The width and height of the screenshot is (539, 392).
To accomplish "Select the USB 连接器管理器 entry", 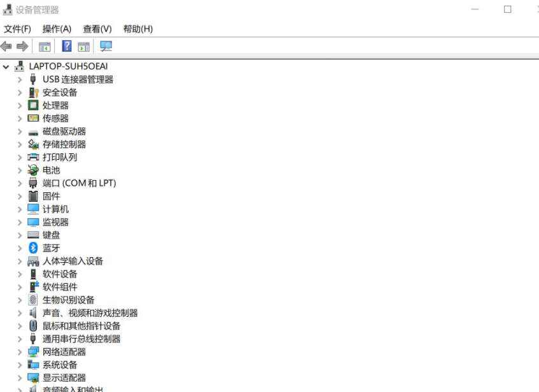I will pos(78,80).
